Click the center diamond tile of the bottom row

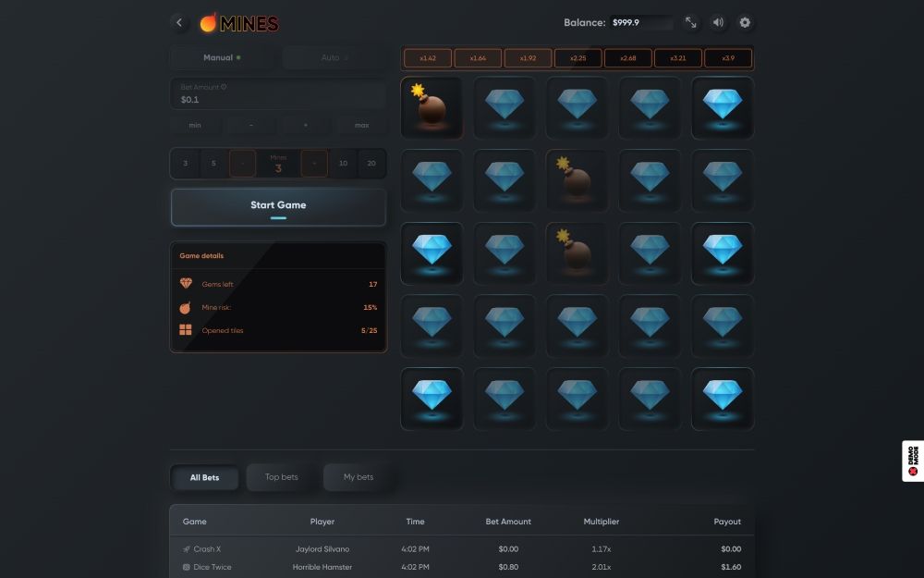577,400
